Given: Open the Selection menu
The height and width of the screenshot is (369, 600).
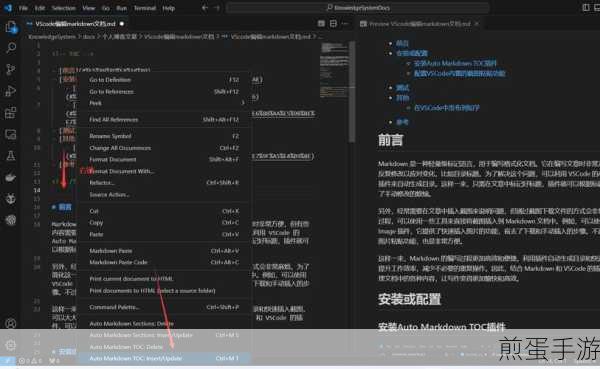Looking at the screenshot, I should click(x=64, y=8).
